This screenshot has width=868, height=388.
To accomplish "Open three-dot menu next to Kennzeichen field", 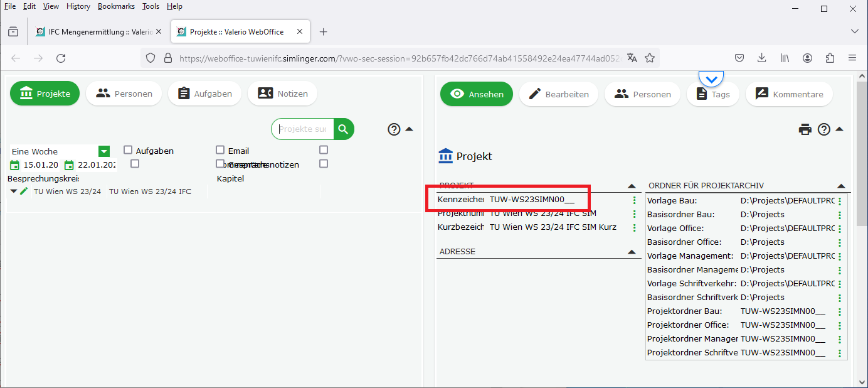I will pyautogui.click(x=634, y=200).
